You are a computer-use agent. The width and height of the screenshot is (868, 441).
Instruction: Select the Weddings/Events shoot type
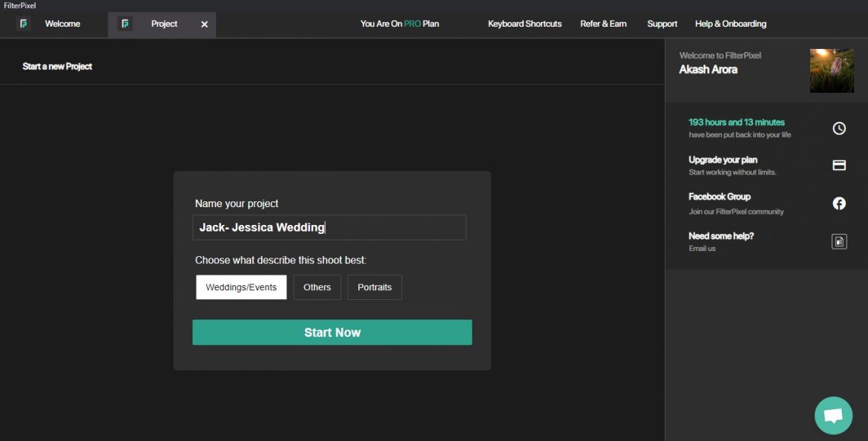click(x=240, y=287)
